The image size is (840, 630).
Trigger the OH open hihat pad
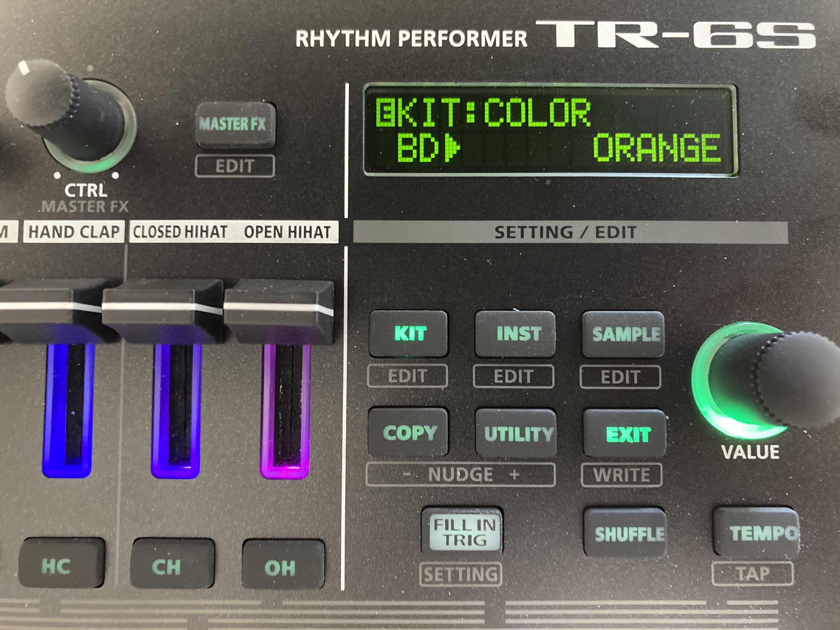point(283,564)
